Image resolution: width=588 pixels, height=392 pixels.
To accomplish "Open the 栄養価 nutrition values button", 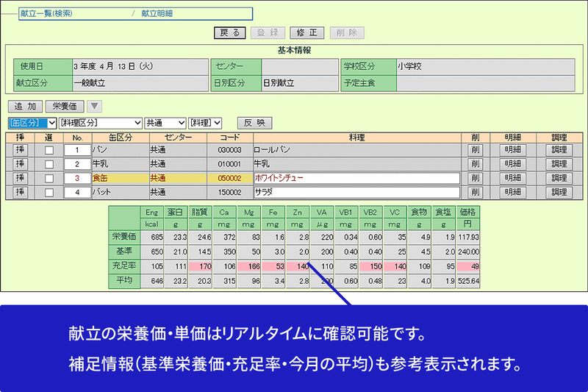I will tap(65, 106).
